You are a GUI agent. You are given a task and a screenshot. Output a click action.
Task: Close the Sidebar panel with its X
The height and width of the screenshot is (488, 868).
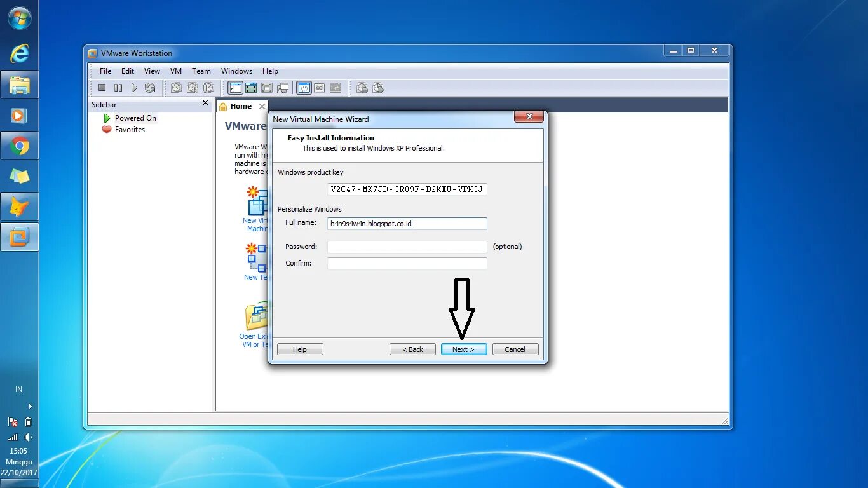click(x=205, y=103)
